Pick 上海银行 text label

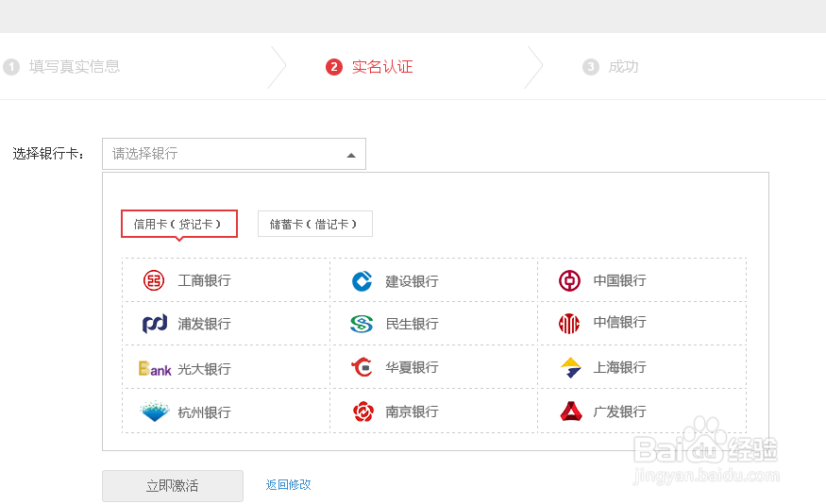[x=619, y=367]
